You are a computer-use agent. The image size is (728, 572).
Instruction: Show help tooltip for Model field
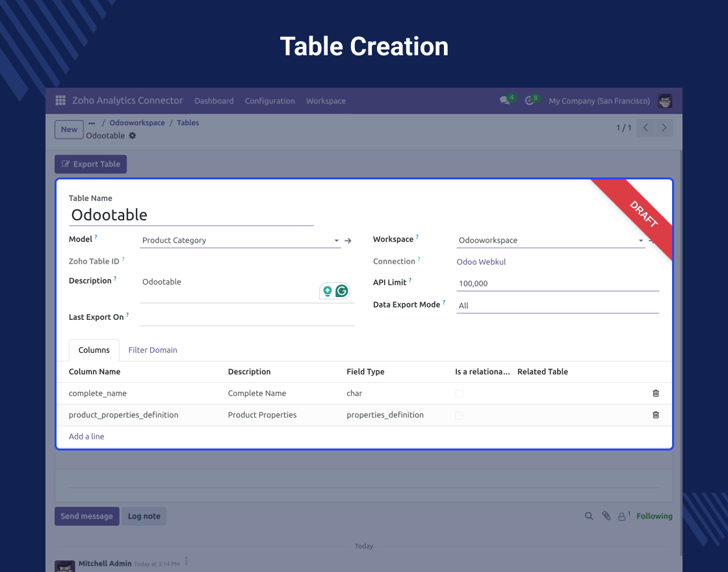96,237
